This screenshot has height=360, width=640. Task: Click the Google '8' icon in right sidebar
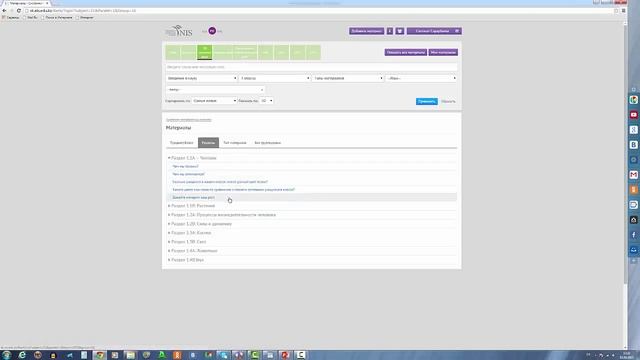633,130
